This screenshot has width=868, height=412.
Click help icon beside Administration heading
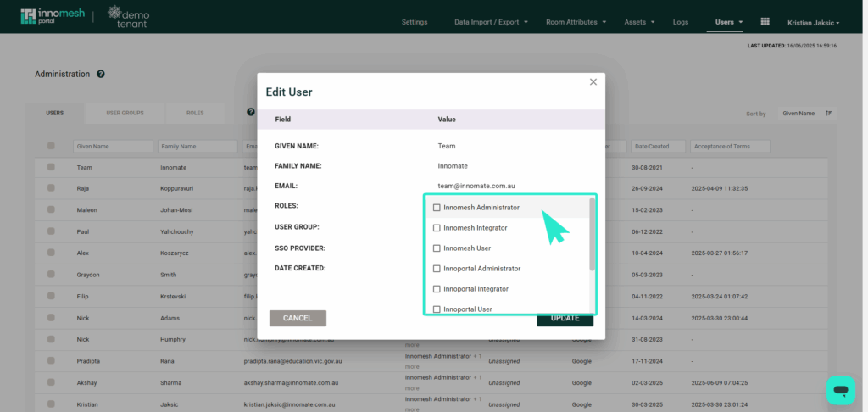(x=101, y=74)
